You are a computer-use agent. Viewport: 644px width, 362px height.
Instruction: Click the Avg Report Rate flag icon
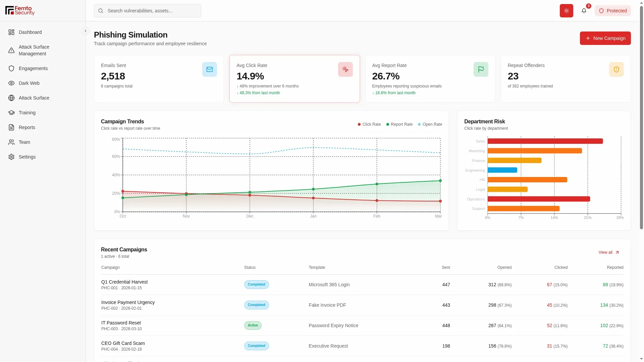(x=481, y=69)
